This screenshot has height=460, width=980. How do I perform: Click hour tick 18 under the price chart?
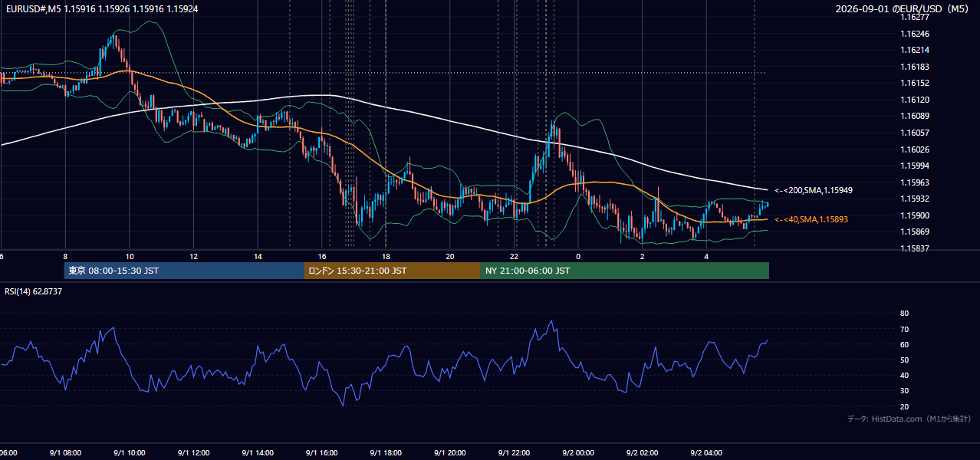386,256
